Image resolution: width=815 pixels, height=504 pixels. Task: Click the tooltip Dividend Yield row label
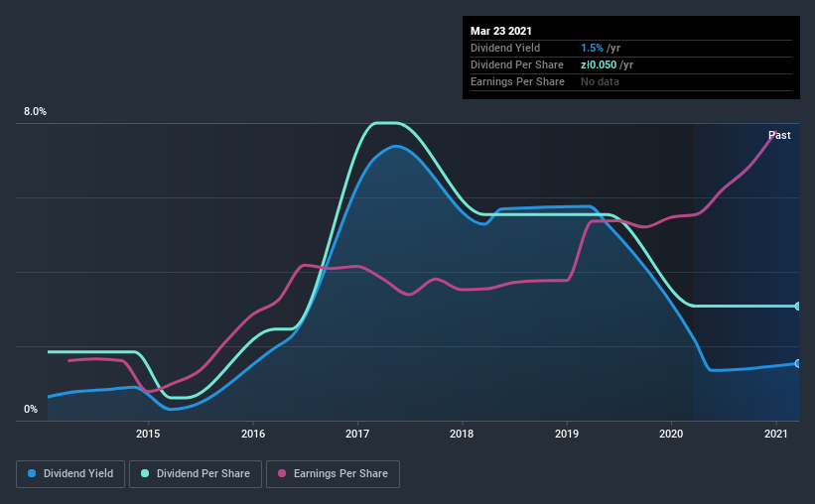point(505,48)
